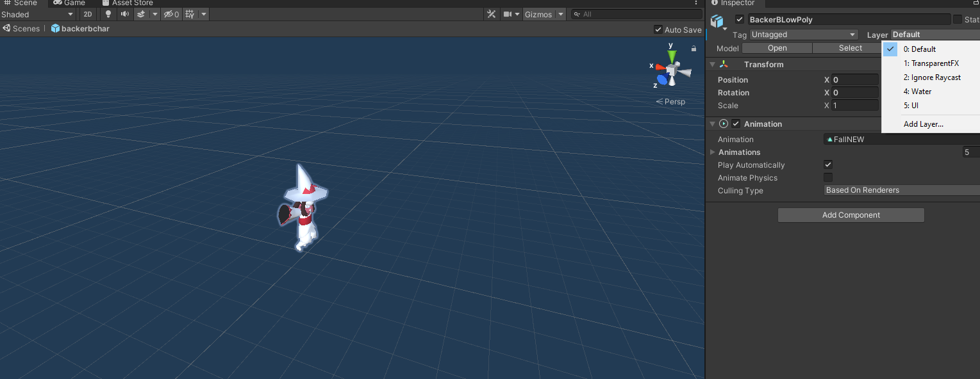This screenshot has width=980, height=379.
Task: Click the red X axis gizmo cone
Action: tap(660, 67)
